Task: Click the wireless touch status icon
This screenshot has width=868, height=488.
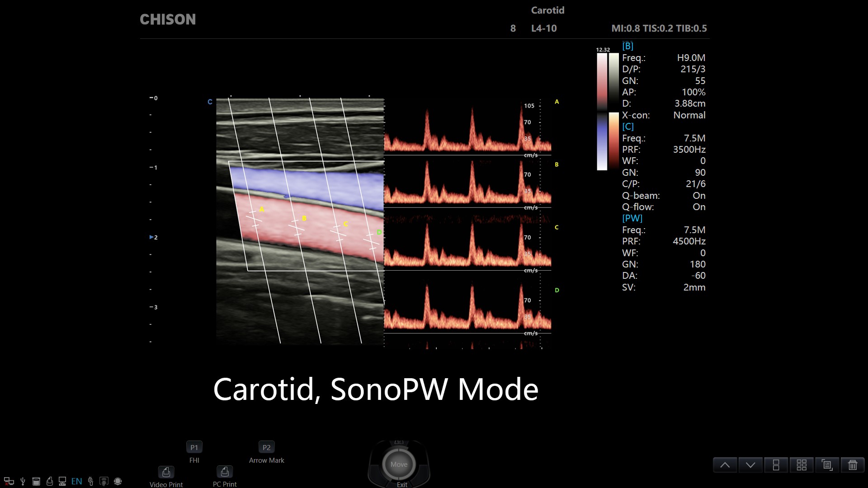Action: [104, 481]
